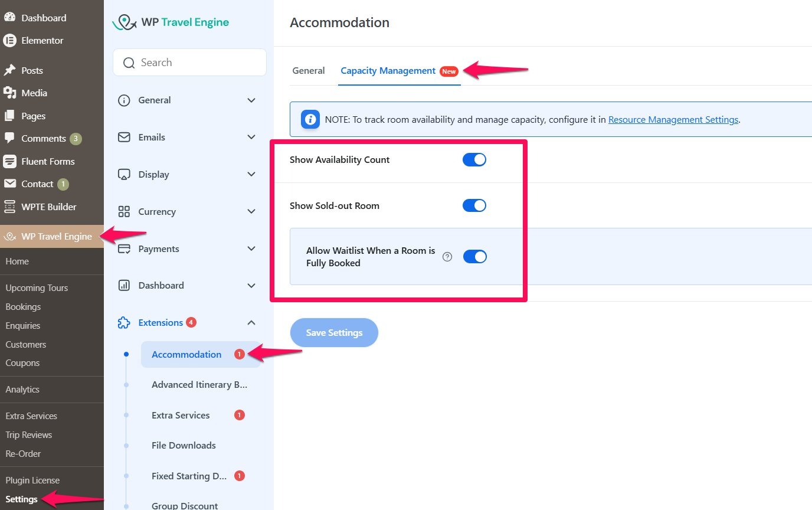This screenshot has height=510, width=812.
Task: Click the Dashboard gauge icon
Action: (9, 18)
